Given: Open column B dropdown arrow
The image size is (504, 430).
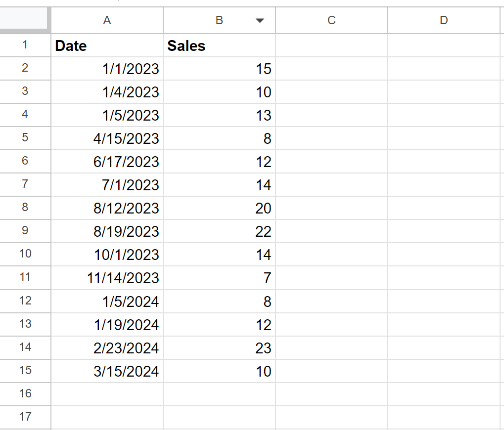Looking at the screenshot, I should [x=260, y=21].
